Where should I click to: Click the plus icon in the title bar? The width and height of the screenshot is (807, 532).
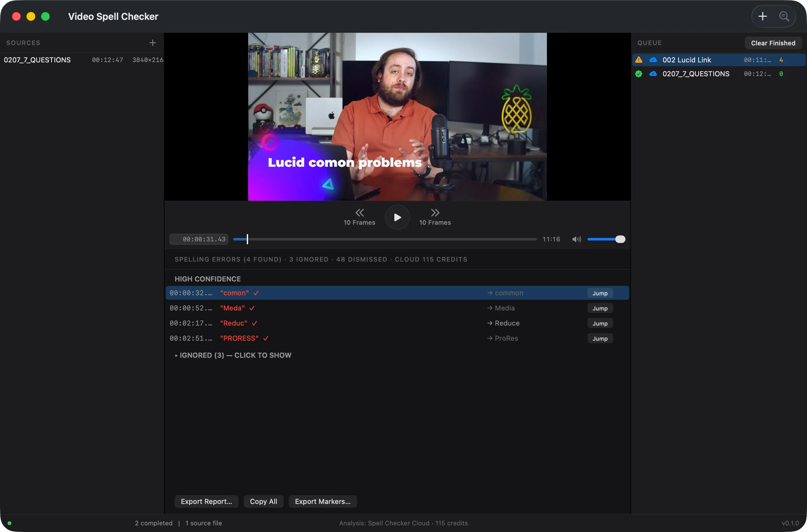point(763,16)
